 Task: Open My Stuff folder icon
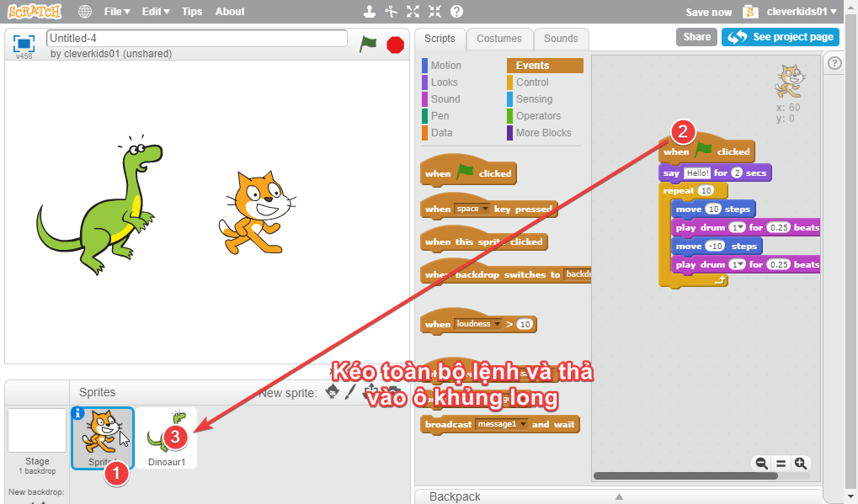click(750, 12)
